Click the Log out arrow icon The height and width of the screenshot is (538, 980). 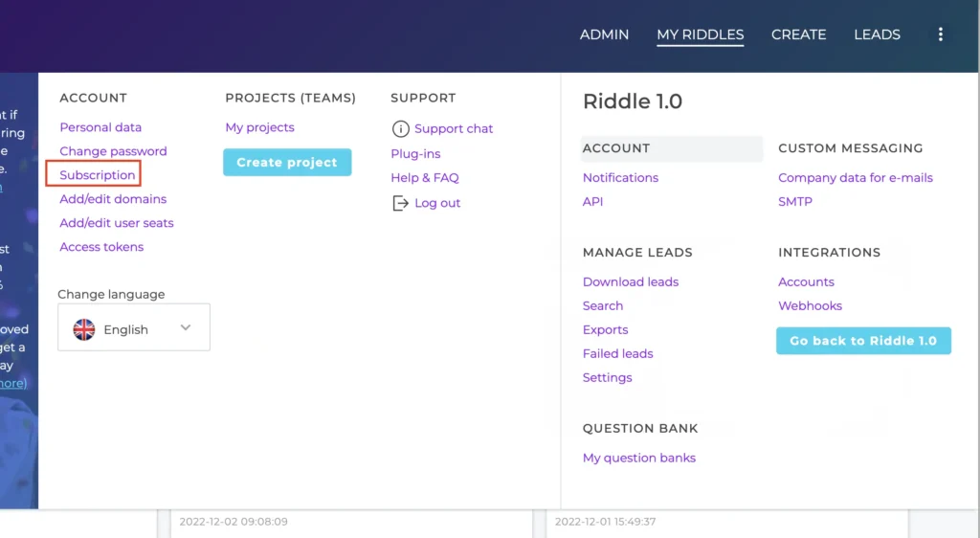point(400,203)
